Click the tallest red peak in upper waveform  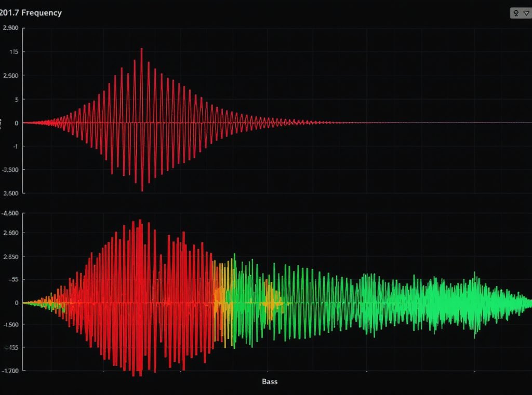pos(142,85)
